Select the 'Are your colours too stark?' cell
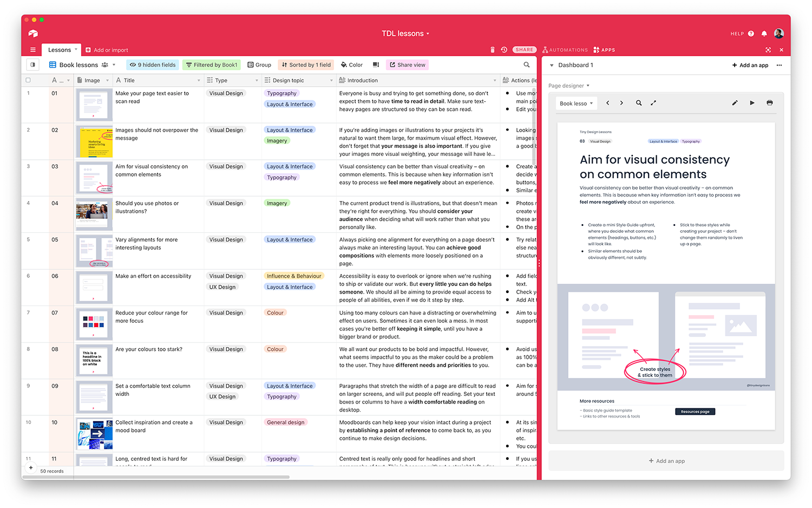Screen dimensions: 812x508 [159, 360]
